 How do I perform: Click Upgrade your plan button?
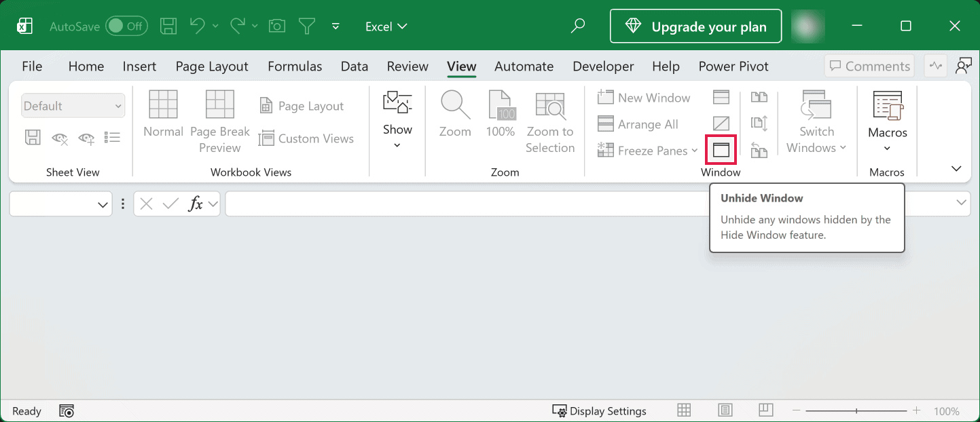(695, 26)
